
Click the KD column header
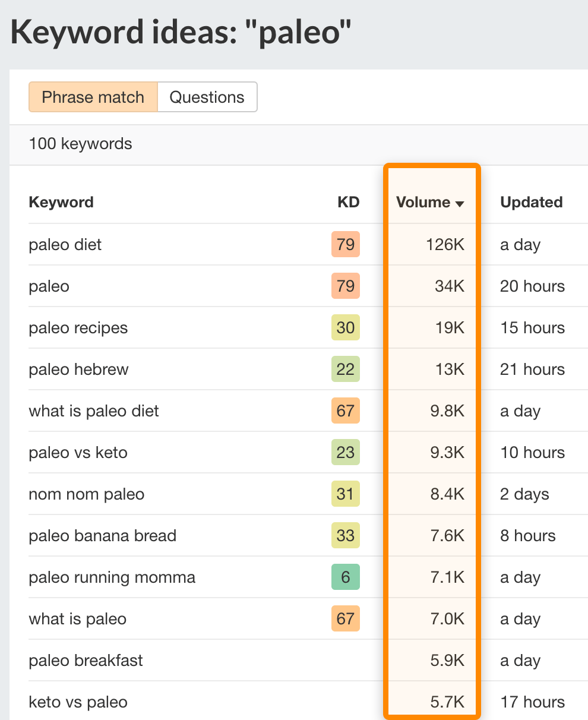click(349, 203)
